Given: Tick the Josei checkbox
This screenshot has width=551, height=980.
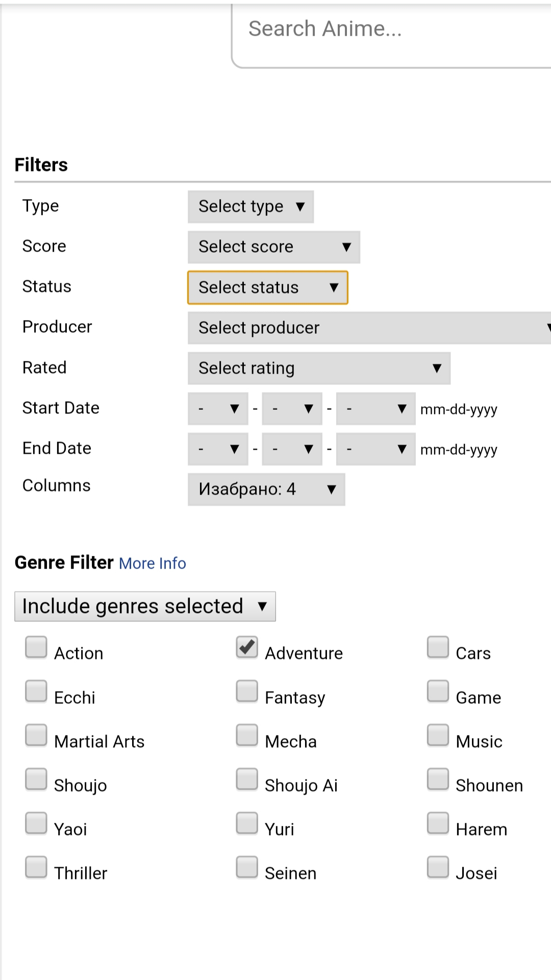Looking at the screenshot, I should point(438,867).
